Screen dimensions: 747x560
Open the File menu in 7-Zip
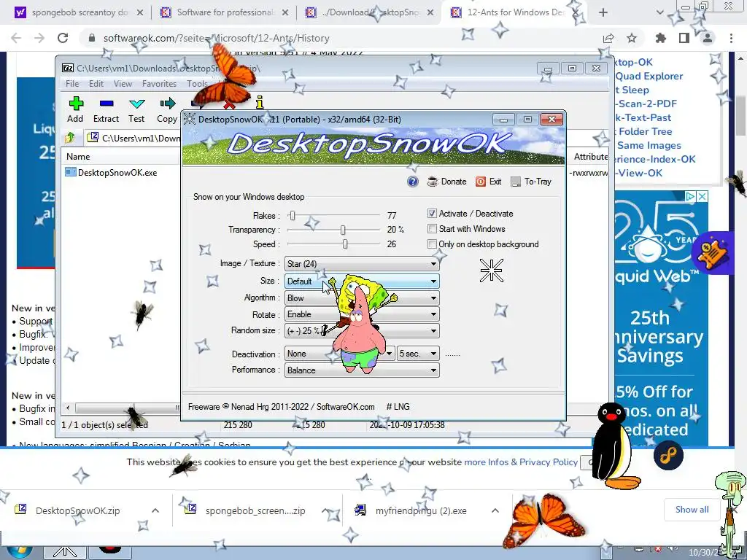pyautogui.click(x=72, y=84)
